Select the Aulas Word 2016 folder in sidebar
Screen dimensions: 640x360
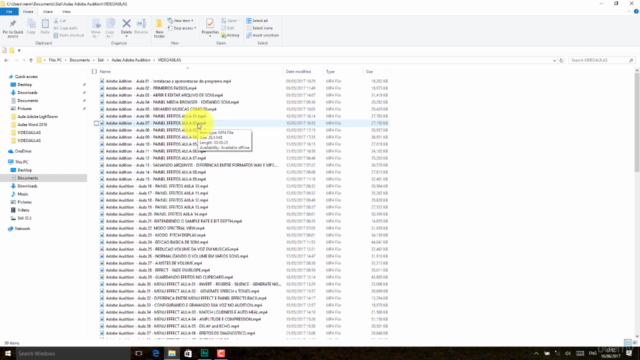(29, 124)
